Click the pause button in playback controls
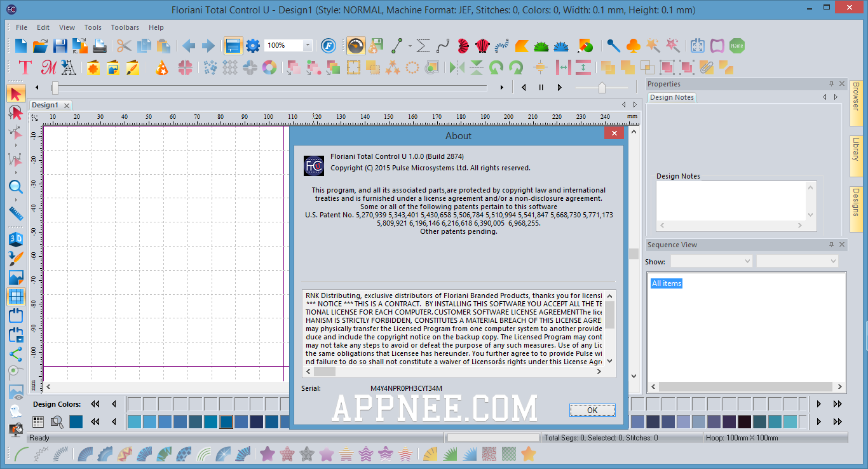This screenshot has width=868, height=469. click(541, 88)
